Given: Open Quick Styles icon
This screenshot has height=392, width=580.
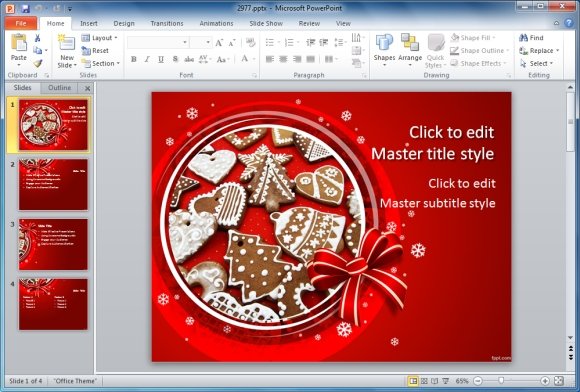Looking at the screenshot, I should 436,42.
